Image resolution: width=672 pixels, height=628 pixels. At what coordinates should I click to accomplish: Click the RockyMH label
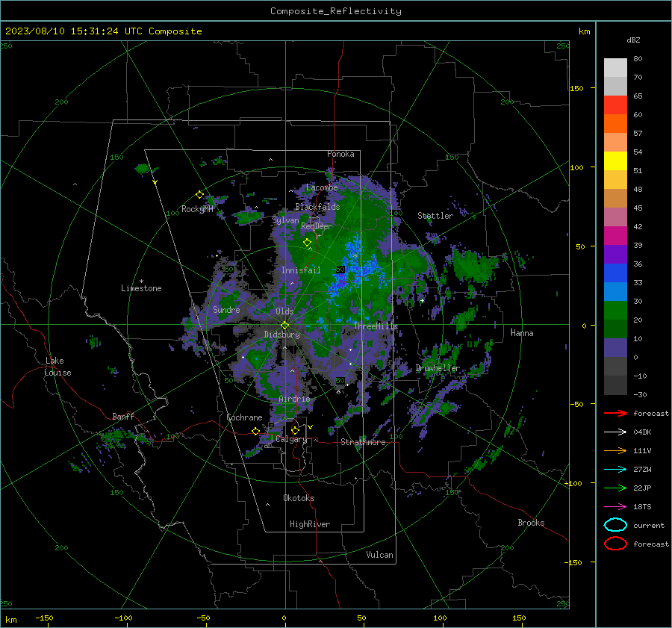point(197,209)
